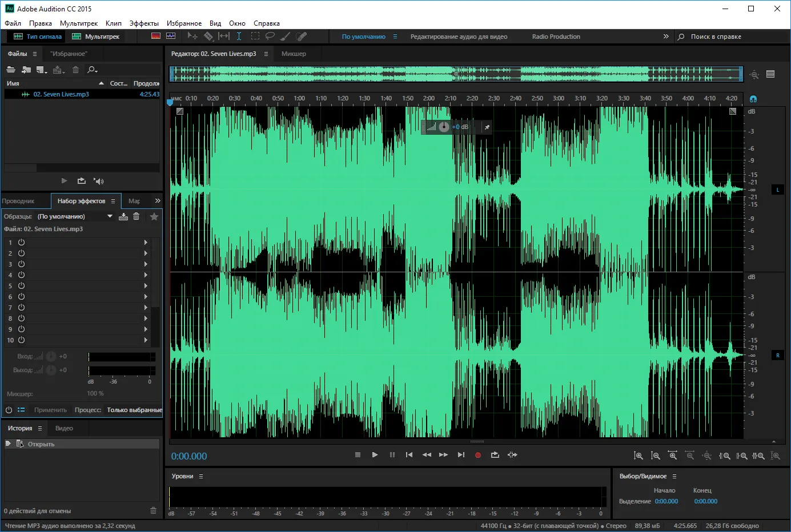Choose the Spot Healing Brush tool
This screenshot has height=532, width=791.
pos(302,36)
